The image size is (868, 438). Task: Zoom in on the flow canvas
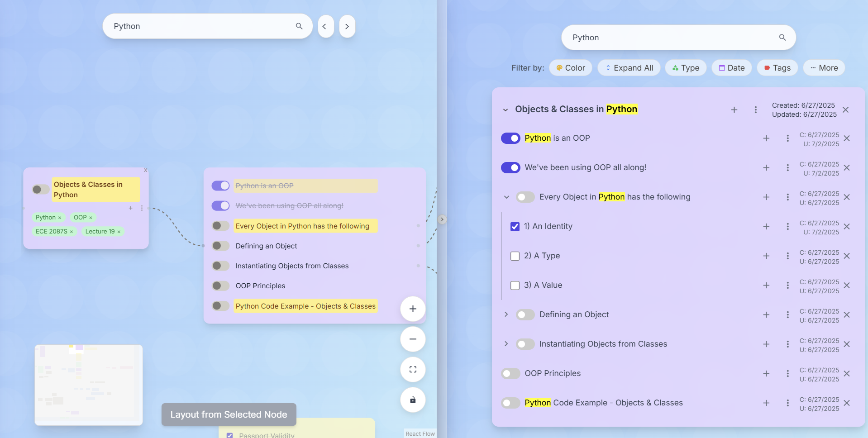pyautogui.click(x=413, y=309)
